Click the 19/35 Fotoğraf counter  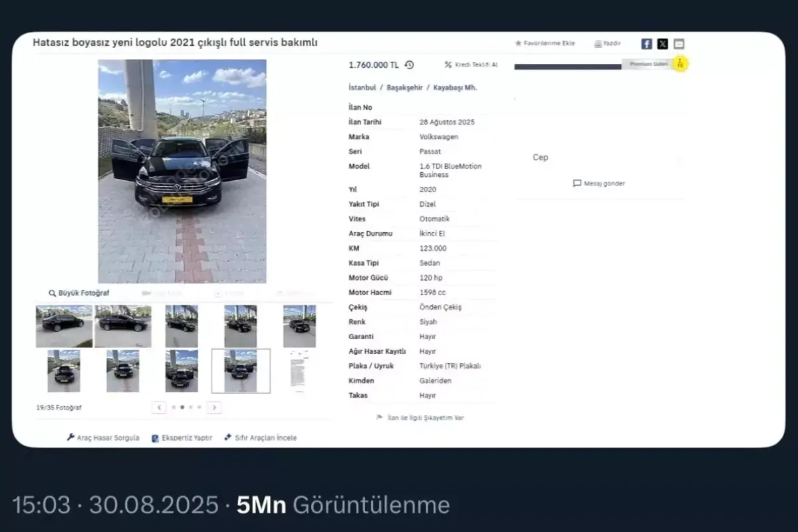tap(59, 408)
